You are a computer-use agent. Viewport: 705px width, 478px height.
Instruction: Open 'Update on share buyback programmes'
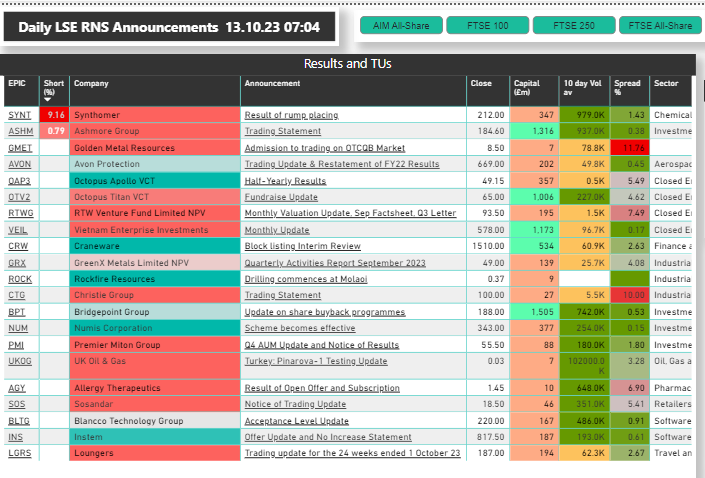325,312
